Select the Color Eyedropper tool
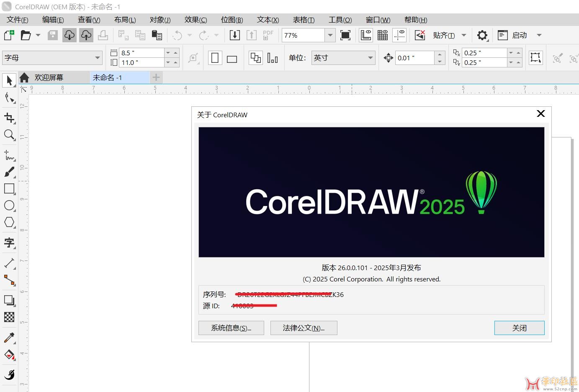 (9, 338)
